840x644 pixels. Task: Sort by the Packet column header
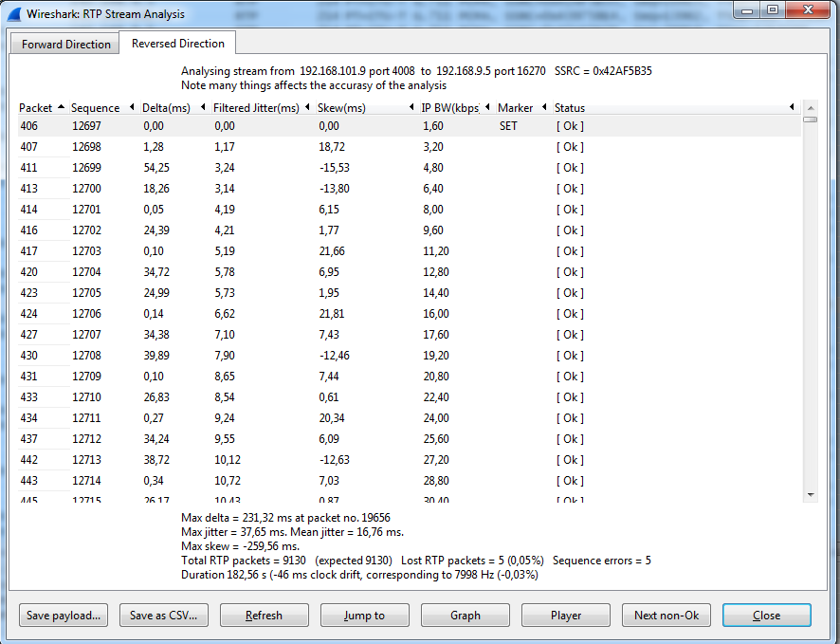tap(36, 108)
